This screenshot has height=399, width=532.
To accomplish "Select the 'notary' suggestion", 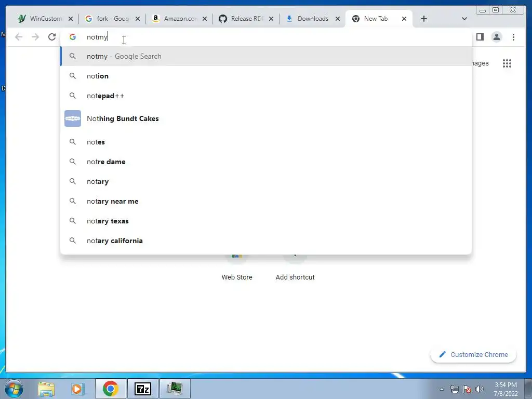I will pos(267,181).
